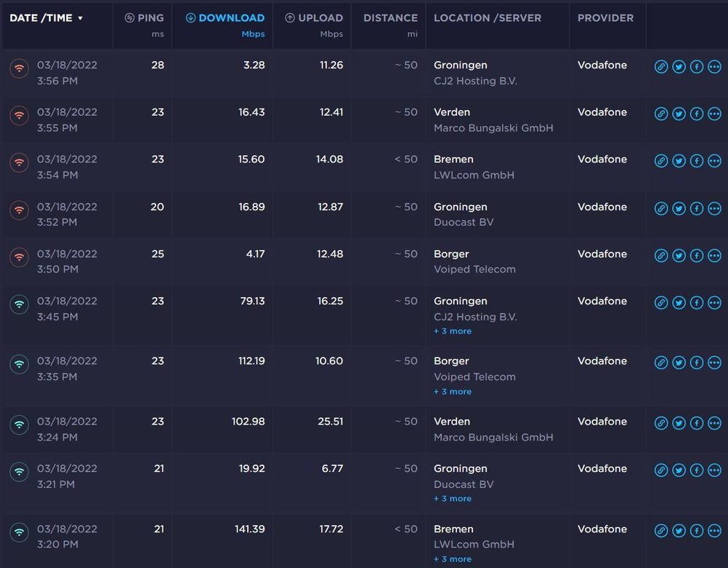Sort by Location/Server column header

click(488, 18)
